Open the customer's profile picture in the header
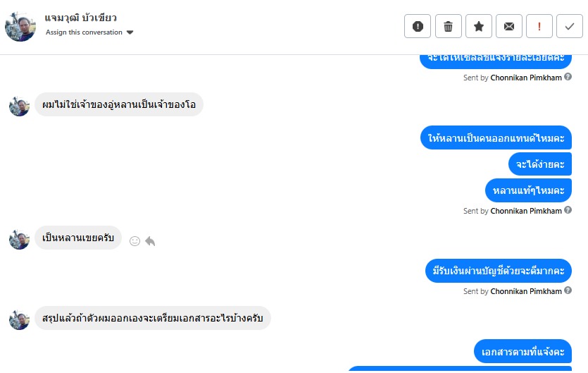This screenshot has width=588, height=373. click(20, 26)
